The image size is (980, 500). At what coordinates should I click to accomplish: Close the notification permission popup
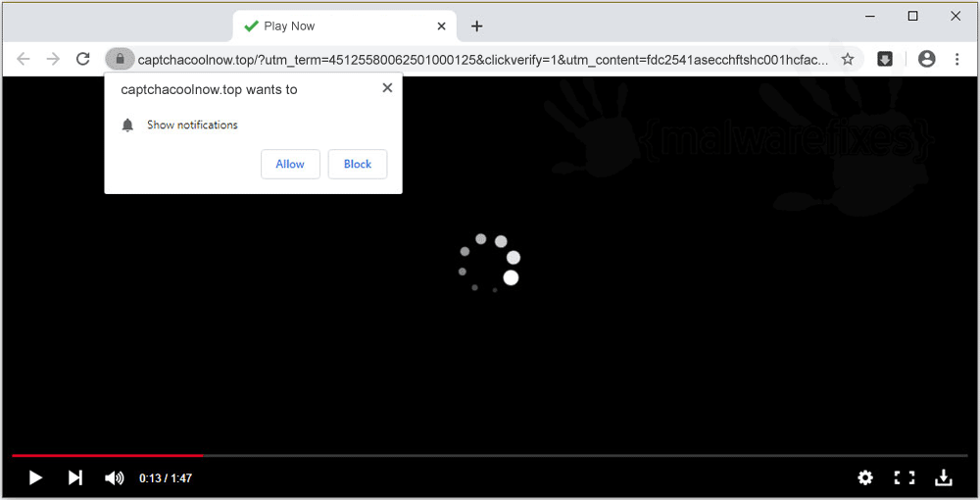387,88
